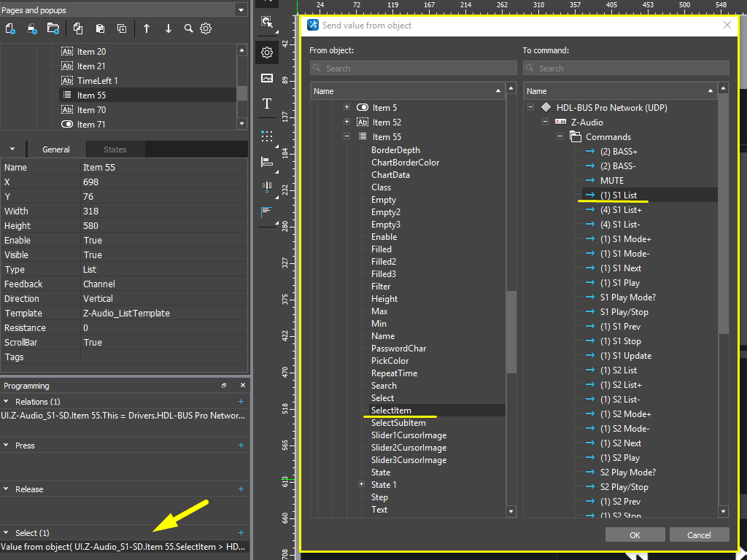The image size is (747, 560).
Task: Select the S1 Play/Stop command
Action: [624, 311]
